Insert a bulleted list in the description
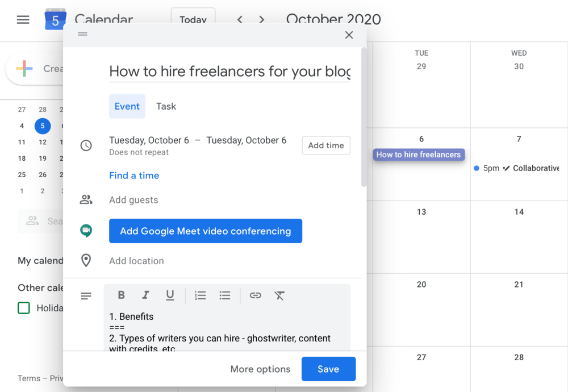Viewport: 568px width, 392px height. pos(224,295)
